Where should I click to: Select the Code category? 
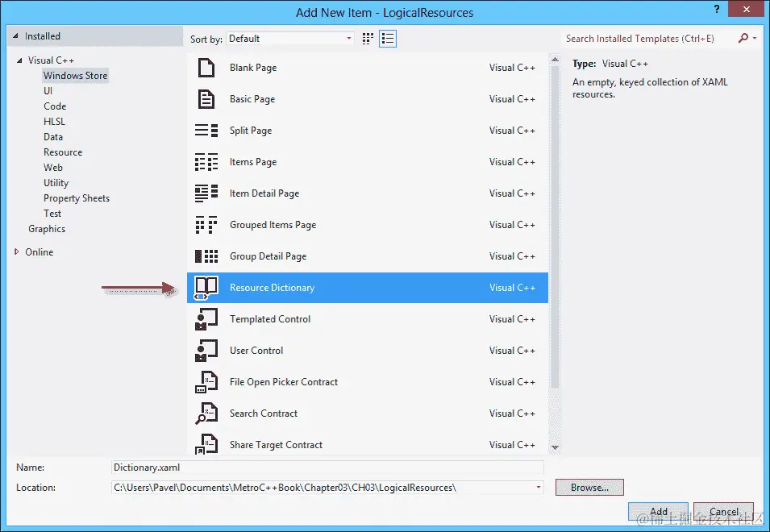[x=55, y=106]
